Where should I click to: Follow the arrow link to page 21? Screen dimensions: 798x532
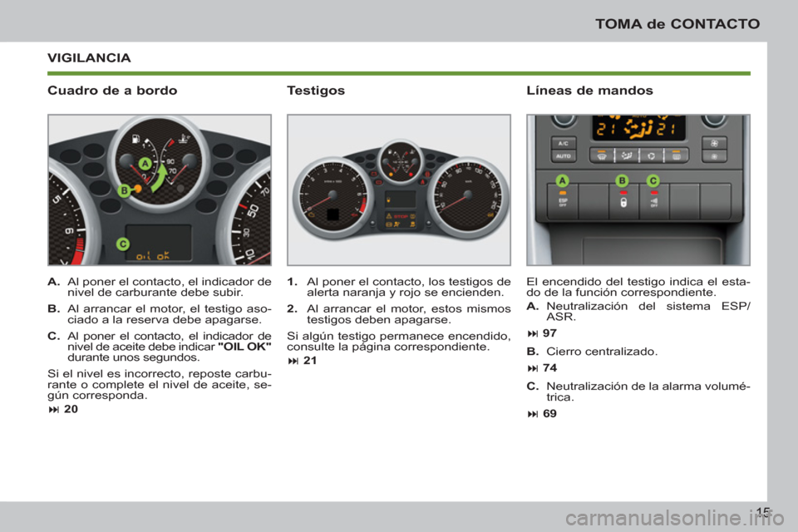[x=303, y=361]
